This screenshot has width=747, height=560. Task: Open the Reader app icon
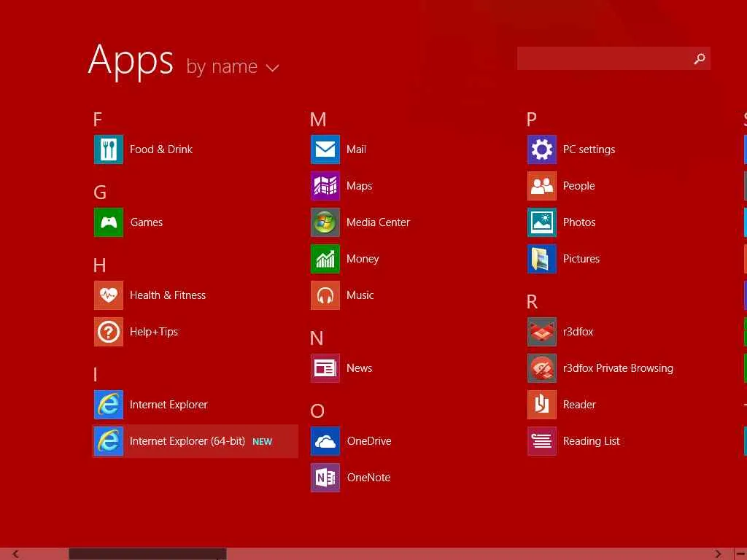[x=542, y=405]
